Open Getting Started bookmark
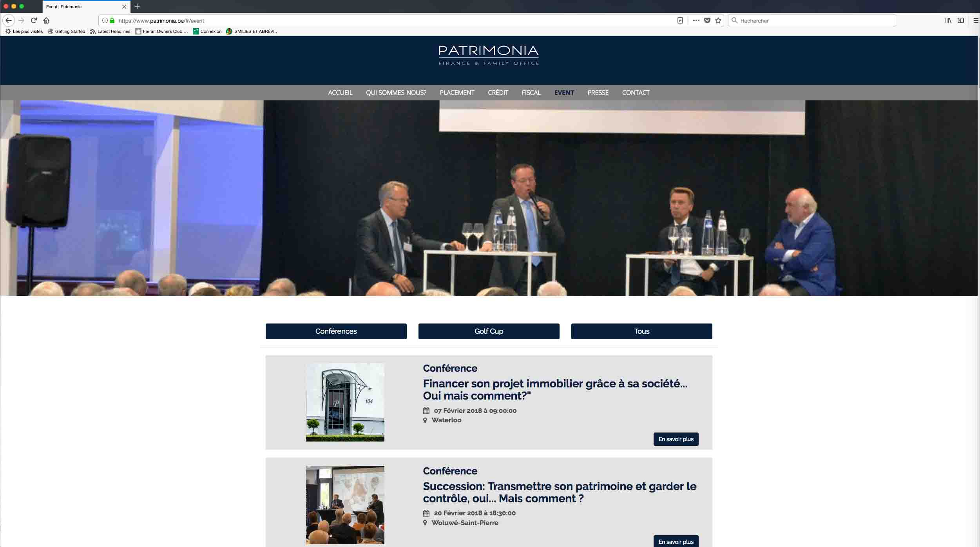Image resolution: width=980 pixels, height=547 pixels. click(x=67, y=31)
